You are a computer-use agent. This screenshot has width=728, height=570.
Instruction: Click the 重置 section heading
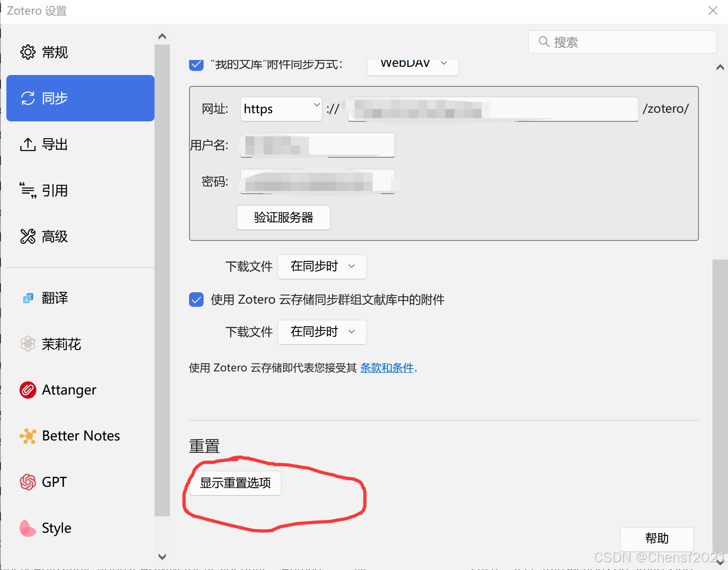click(204, 446)
